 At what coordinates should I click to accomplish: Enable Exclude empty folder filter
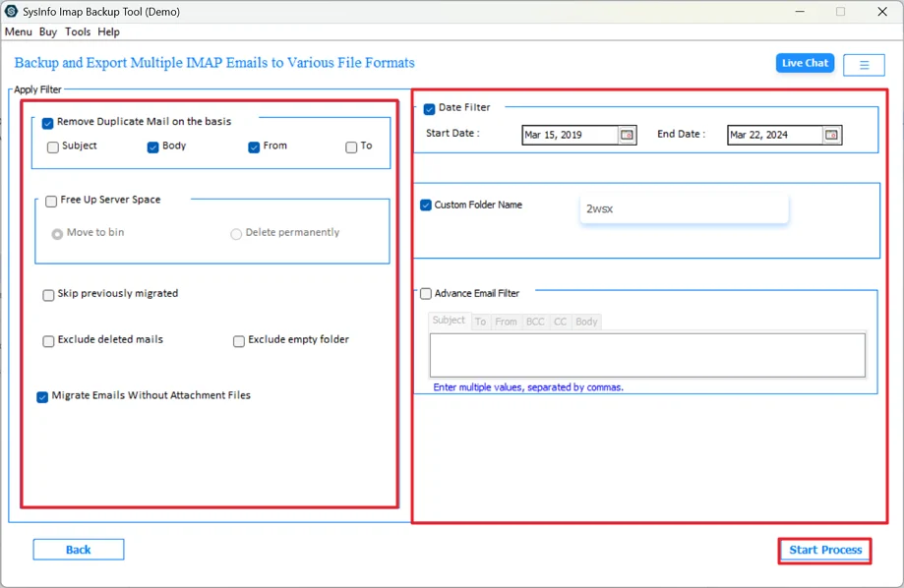(x=237, y=340)
